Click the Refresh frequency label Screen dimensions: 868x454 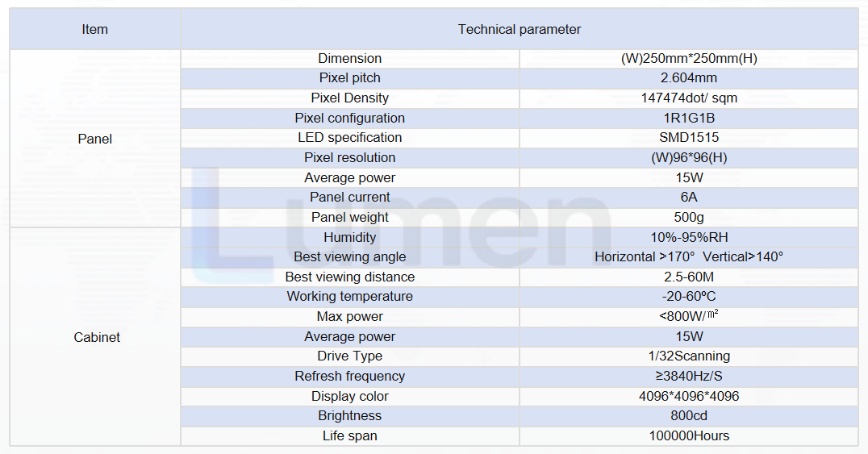350,376
